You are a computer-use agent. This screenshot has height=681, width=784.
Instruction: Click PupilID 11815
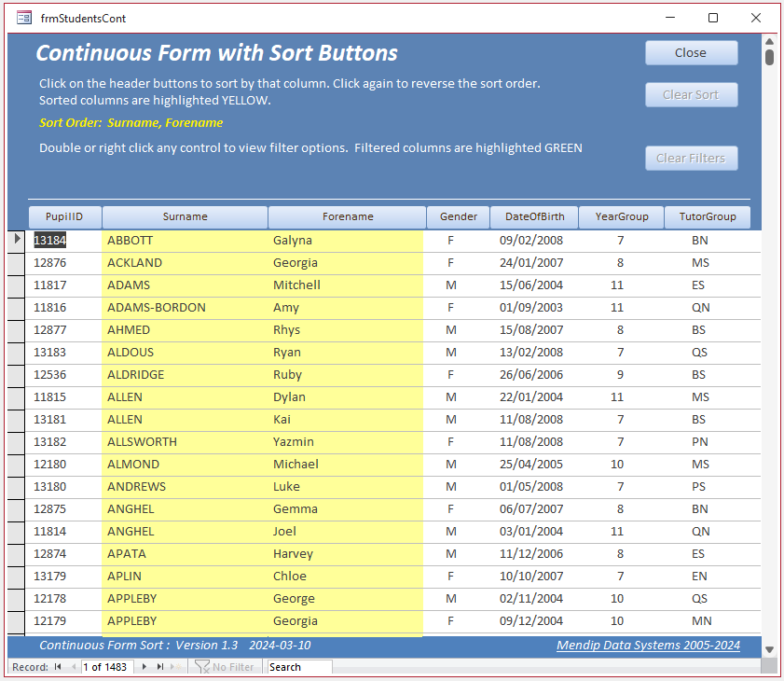(x=50, y=396)
